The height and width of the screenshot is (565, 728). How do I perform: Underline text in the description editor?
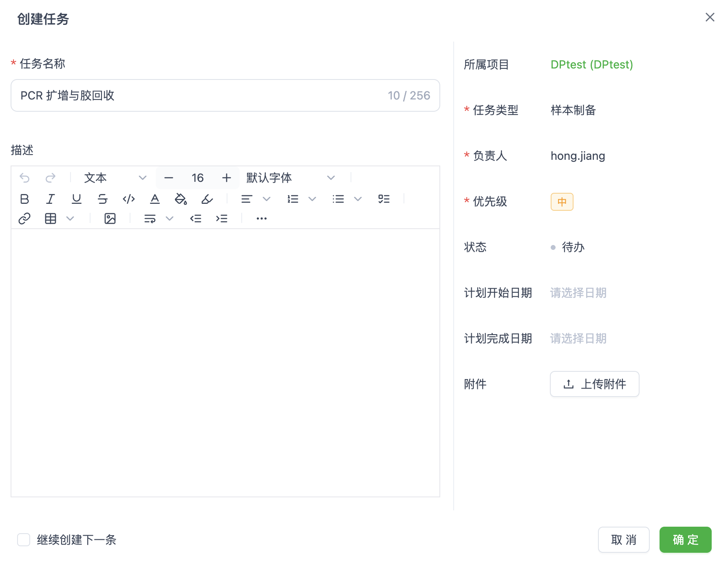pyautogui.click(x=76, y=199)
